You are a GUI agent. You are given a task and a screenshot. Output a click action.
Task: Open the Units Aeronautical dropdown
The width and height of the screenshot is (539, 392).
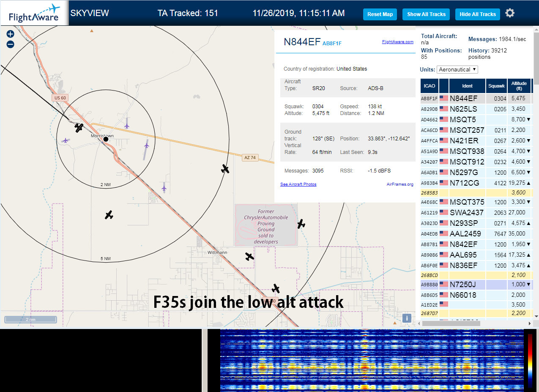[457, 69]
